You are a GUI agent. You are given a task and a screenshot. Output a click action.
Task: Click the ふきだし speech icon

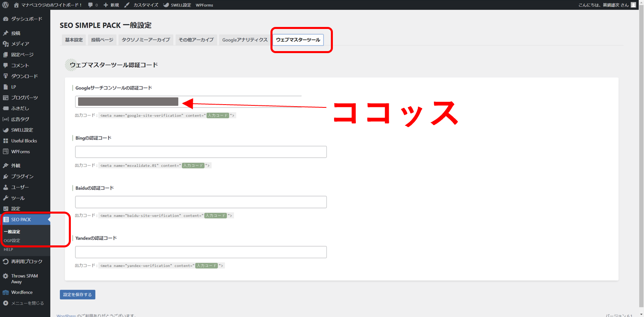click(x=6, y=108)
